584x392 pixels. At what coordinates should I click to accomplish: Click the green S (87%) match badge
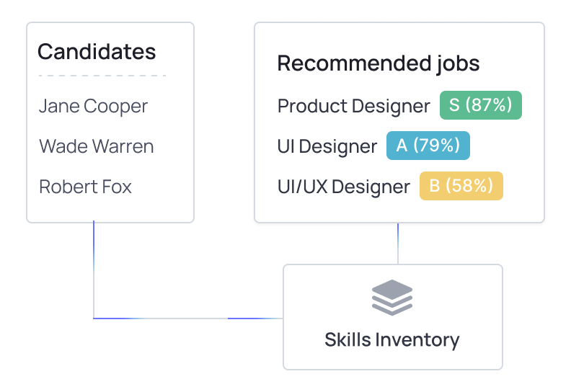480,105
